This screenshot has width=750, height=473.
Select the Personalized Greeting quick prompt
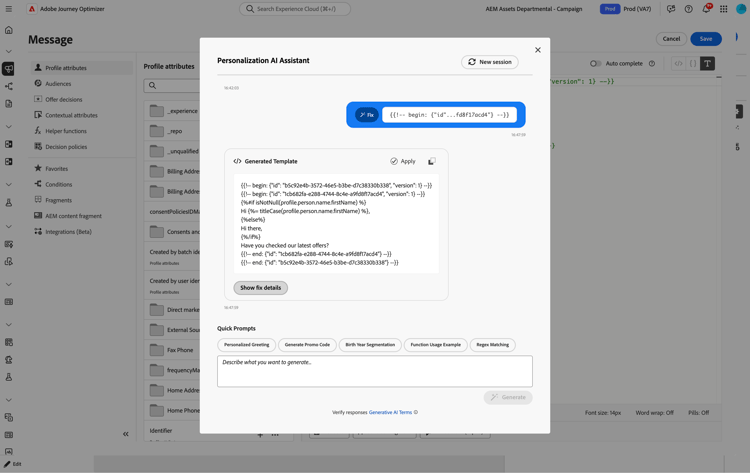(246, 345)
